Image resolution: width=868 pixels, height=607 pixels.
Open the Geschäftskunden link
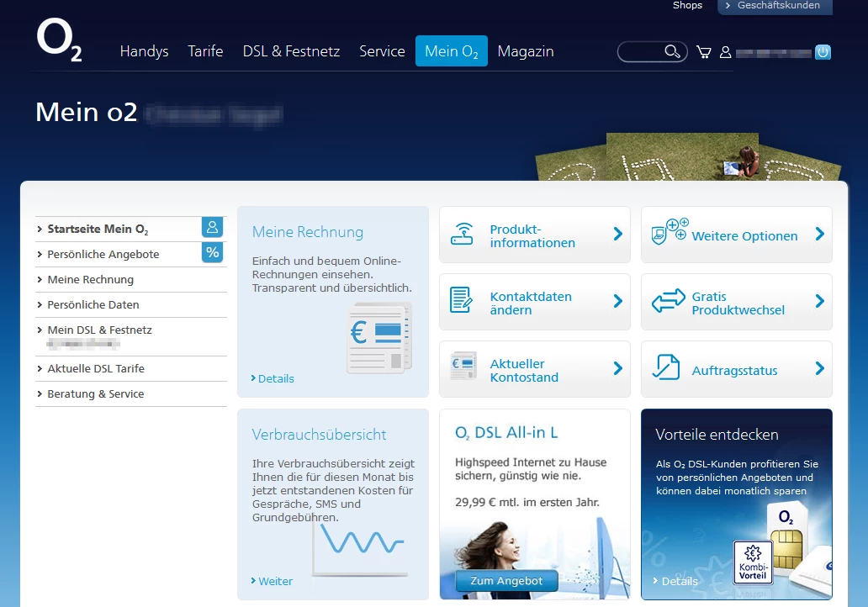[775, 6]
